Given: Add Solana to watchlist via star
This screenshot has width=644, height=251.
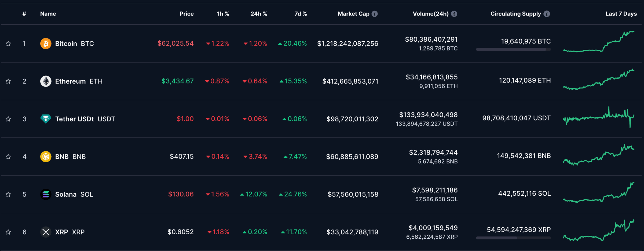Looking at the screenshot, I should [8, 194].
